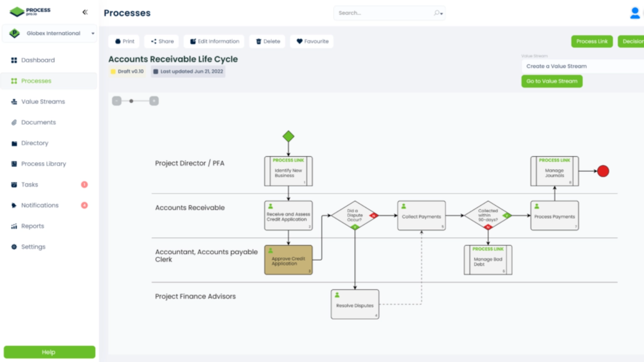Click the Draft v0.10 status tag
The image size is (644, 362).
coord(127,72)
